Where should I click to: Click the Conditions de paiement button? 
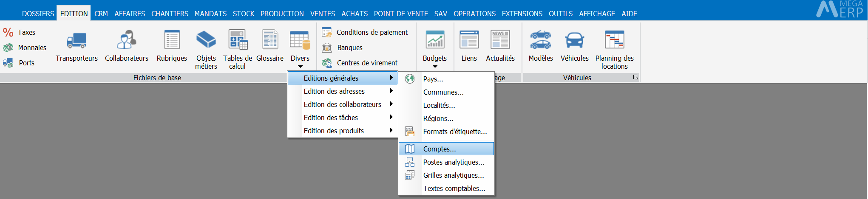[372, 32]
